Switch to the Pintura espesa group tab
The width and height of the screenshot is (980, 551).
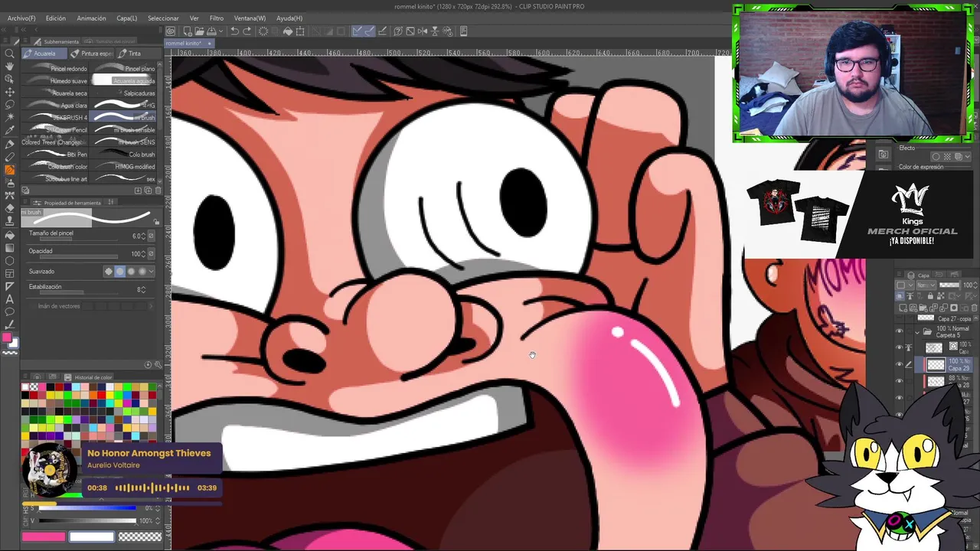click(x=92, y=54)
